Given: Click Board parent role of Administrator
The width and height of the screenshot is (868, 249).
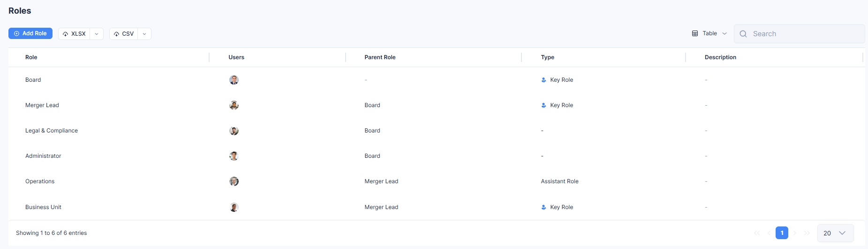Looking at the screenshot, I should pyautogui.click(x=372, y=156).
